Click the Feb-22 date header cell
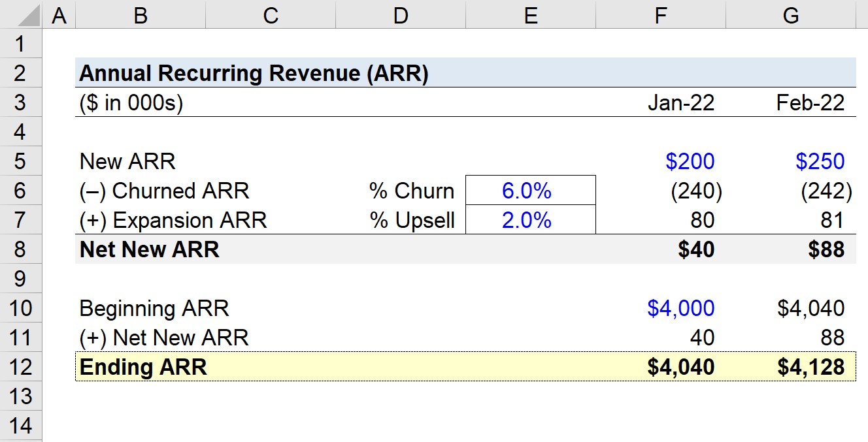Screen dimensions: 868x442 791,103
